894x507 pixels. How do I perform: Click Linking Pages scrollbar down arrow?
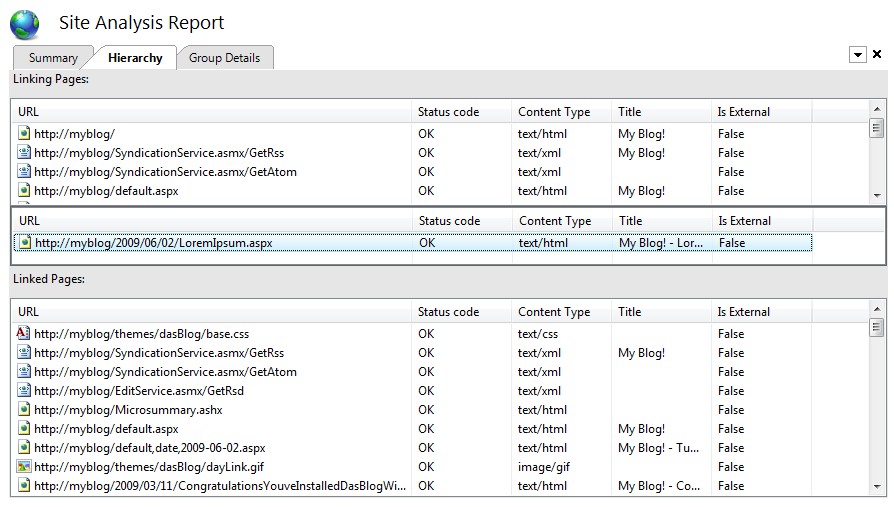coord(877,196)
